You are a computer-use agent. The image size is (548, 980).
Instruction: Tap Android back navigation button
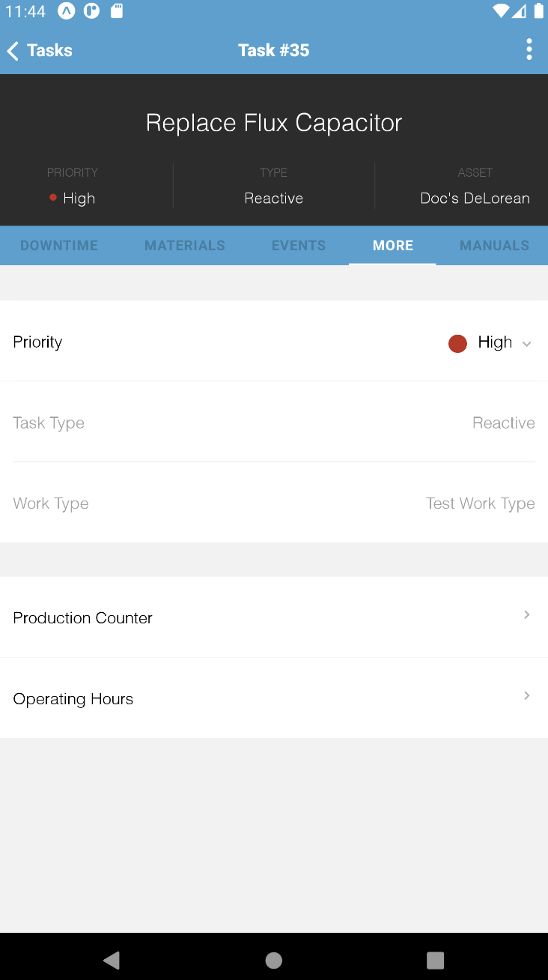pos(112,961)
